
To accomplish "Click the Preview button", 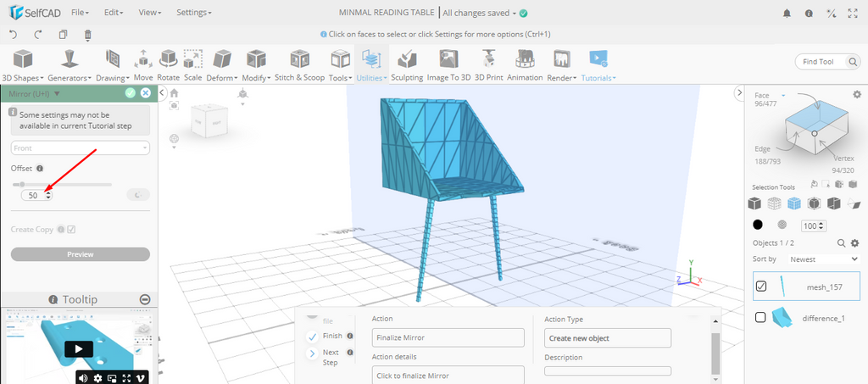I will click(x=81, y=254).
